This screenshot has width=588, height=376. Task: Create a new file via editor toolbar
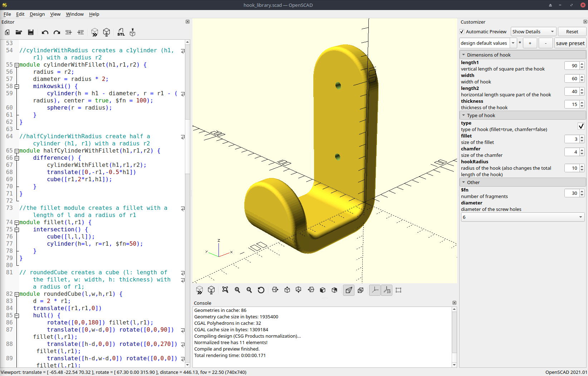[7, 33]
